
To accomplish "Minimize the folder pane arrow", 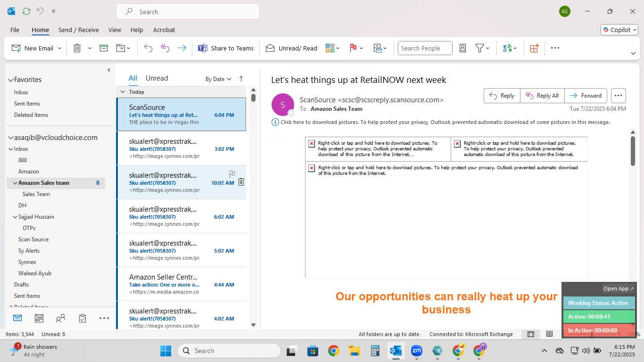I will coord(109,70).
